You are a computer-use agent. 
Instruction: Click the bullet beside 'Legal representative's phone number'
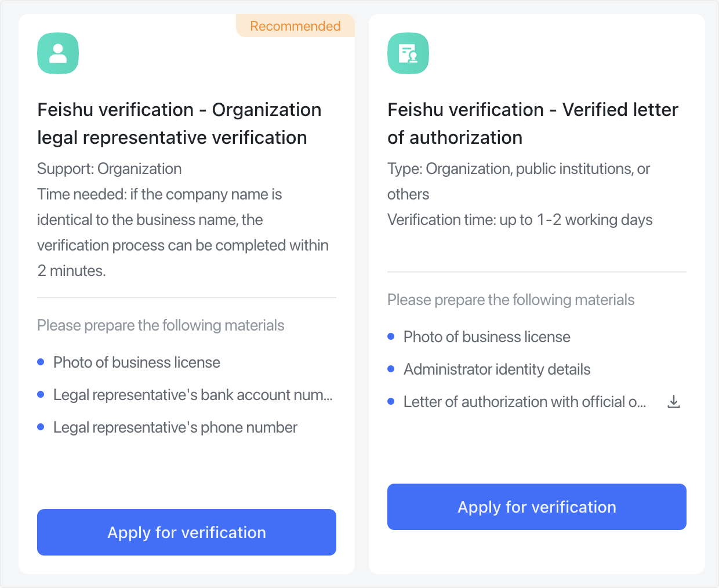click(x=41, y=426)
